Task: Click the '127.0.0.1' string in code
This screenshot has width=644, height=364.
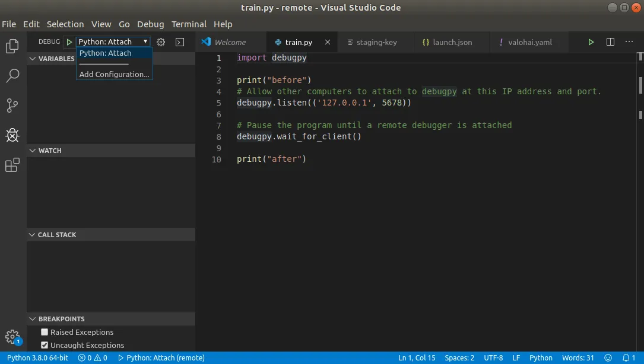Action: click(x=344, y=103)
